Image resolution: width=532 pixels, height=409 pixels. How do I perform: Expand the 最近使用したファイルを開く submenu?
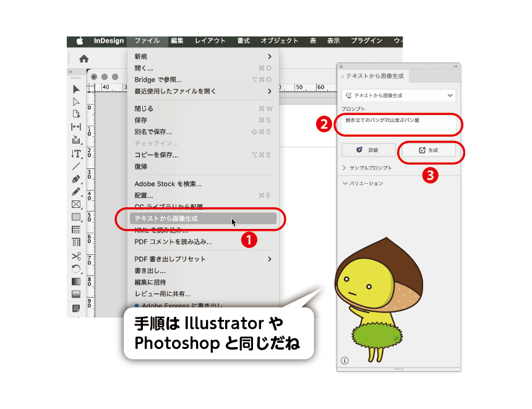pyautogui.click(x=204, y=92)
